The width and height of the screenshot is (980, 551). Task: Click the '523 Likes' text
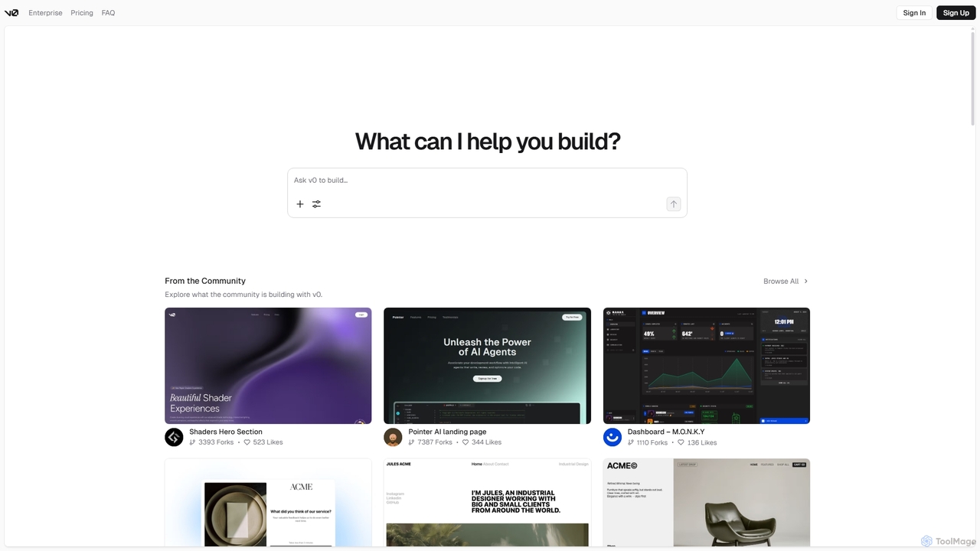point(268,442)
